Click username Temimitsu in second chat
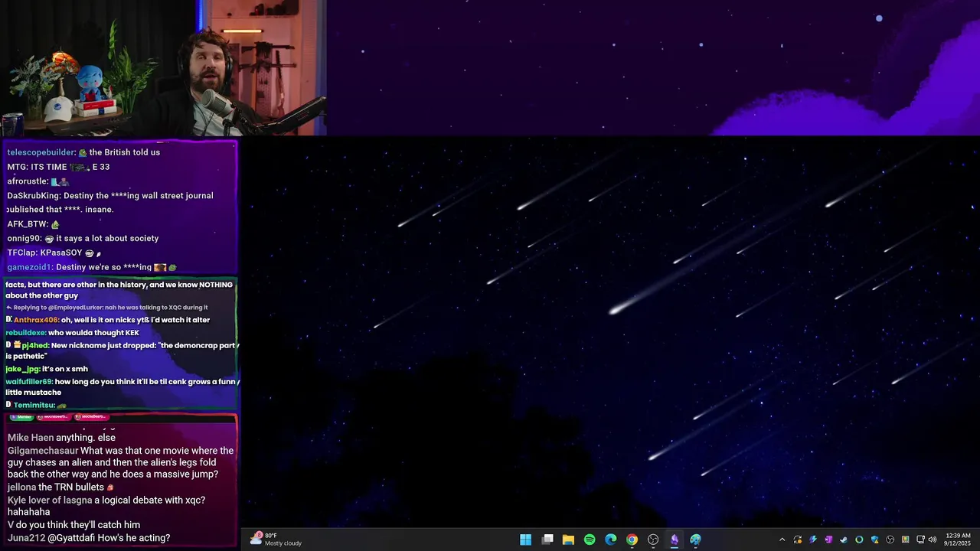This screenshot has height=551, width=980. coord(33,405)
